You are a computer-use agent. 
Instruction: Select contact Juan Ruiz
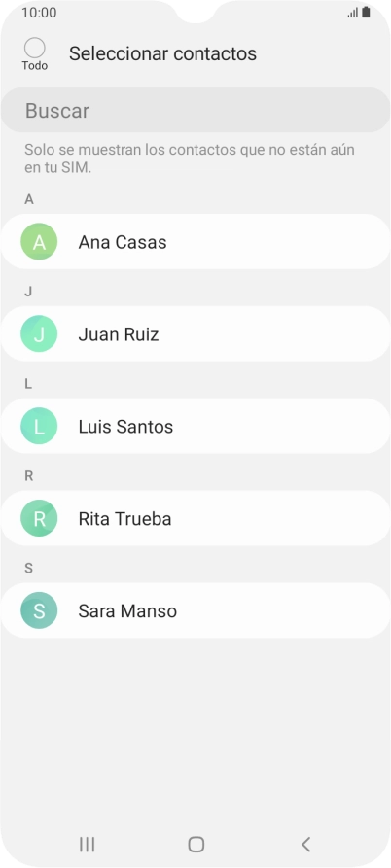point(195,333)
